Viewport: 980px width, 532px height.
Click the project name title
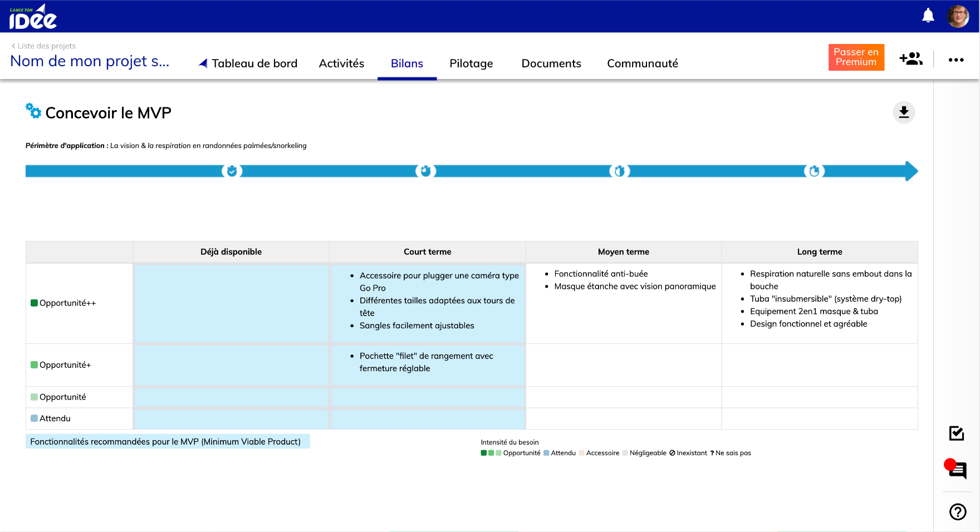pyautogui.click(x=90, y=61)
